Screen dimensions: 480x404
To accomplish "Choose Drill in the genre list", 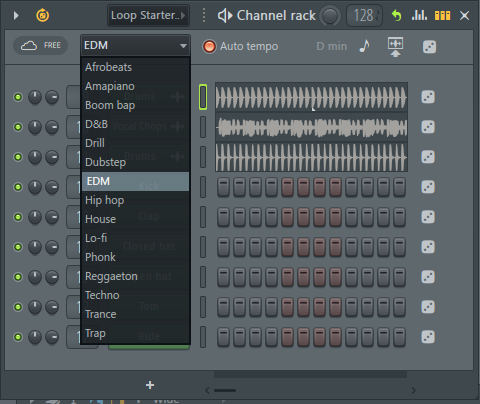I will (x=136, y=143).
